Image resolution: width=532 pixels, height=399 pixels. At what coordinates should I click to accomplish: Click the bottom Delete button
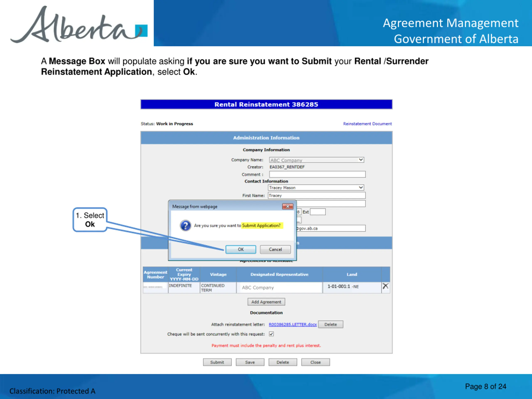point(283,362)
